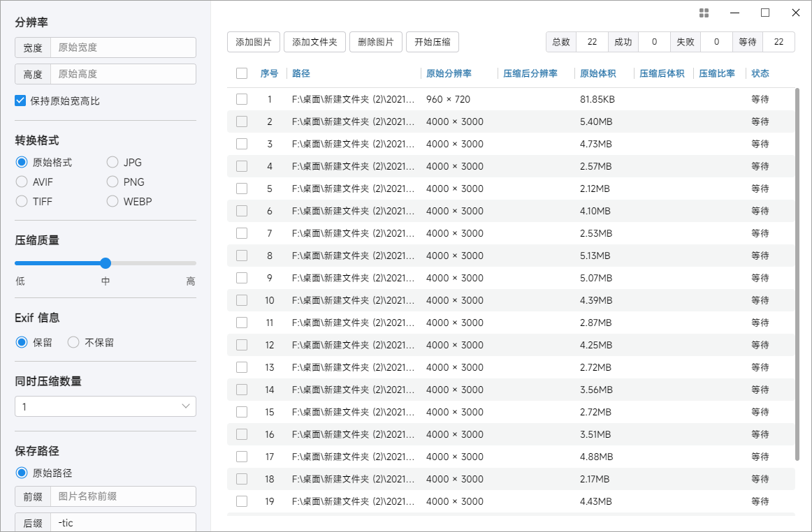Click the 压缩后体积 column header
Image resolution: width=812 pixels, height=532 pixels.
pyautogui.click(x=662, y=73)
